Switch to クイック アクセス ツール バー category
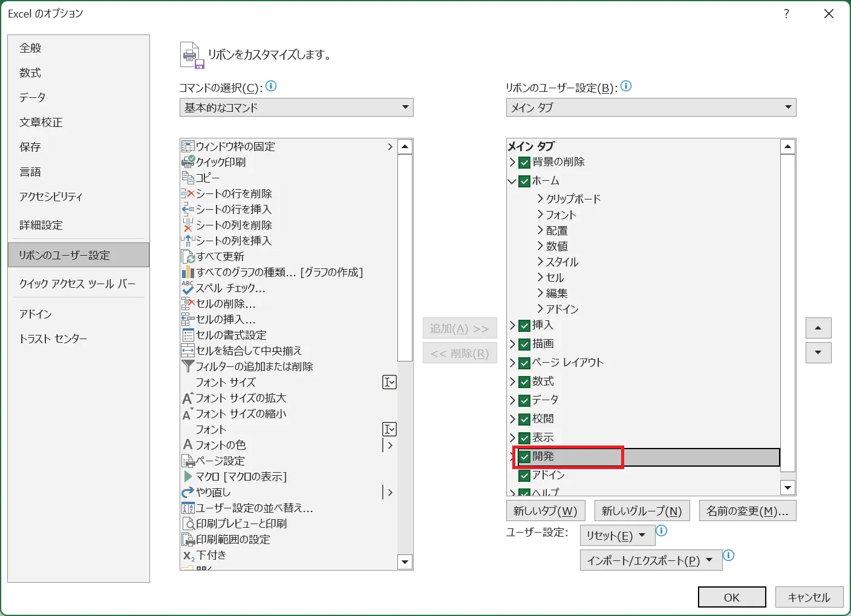851x616 pixels. coord(77,284)
